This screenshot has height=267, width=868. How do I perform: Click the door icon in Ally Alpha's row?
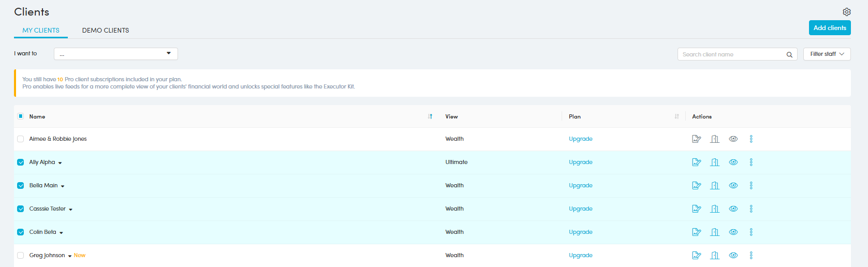(x=715, y=162)
